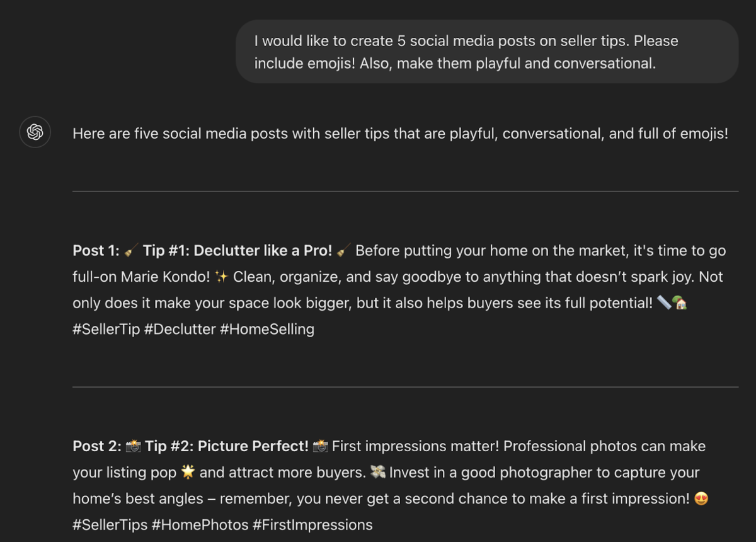This screenshot has height=542, width=756.
Task: Click the flying money emoji before Invest
Action: pyautogui.click(x=378, y=472)
